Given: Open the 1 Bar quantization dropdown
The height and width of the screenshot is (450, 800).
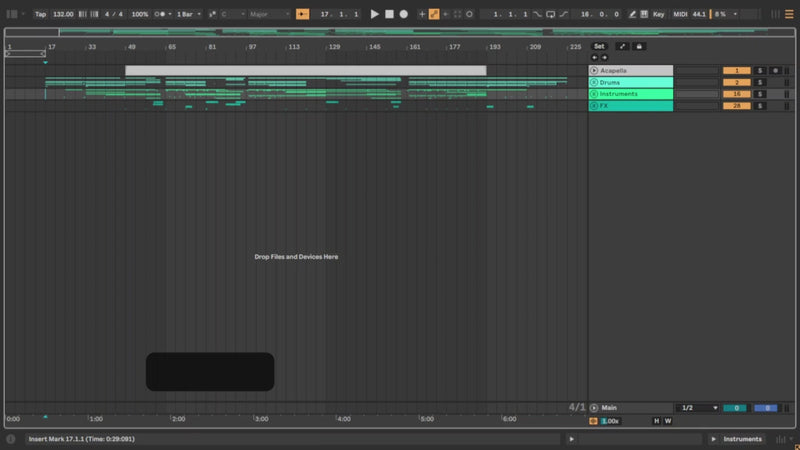Looking at the screenshot, I should pos(187,14).
